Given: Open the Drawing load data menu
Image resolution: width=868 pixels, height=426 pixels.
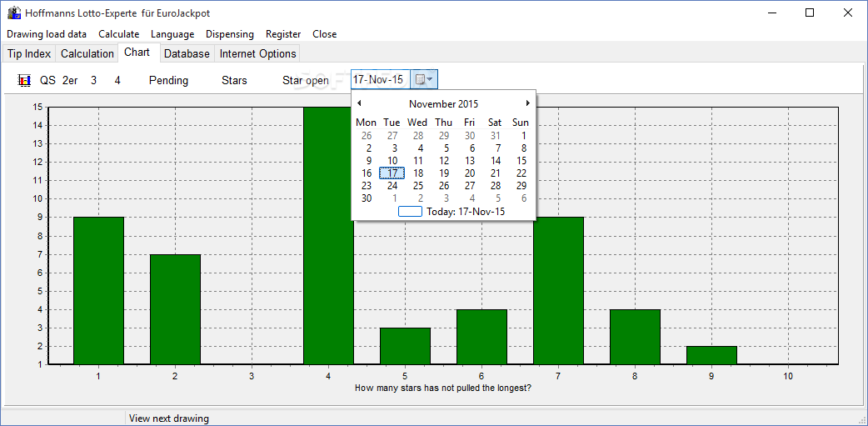Looking at the screenshot, I should click(x=47, y=34).
